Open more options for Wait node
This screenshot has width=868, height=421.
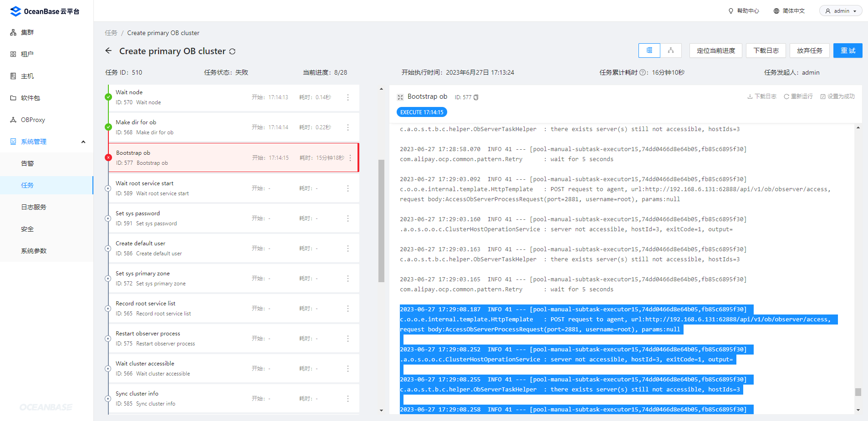[348, 97]
